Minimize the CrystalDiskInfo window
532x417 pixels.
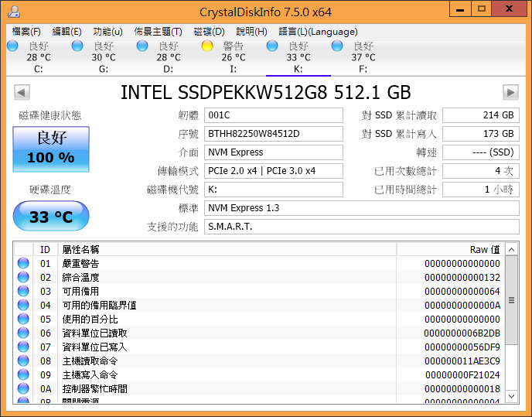[460, 9]
